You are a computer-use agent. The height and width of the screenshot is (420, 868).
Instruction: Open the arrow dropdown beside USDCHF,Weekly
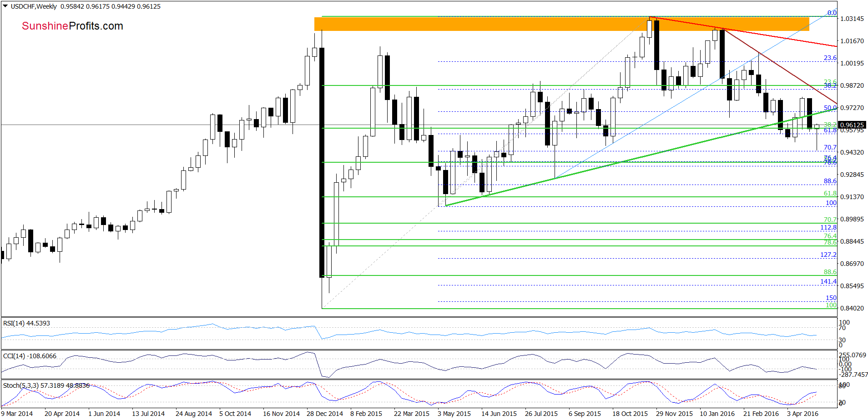point(5,6)
